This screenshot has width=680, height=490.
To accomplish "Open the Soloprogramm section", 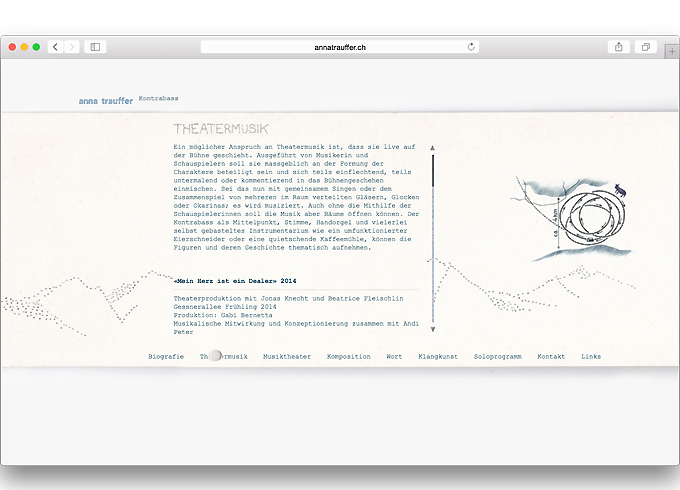I will [497, 356].
